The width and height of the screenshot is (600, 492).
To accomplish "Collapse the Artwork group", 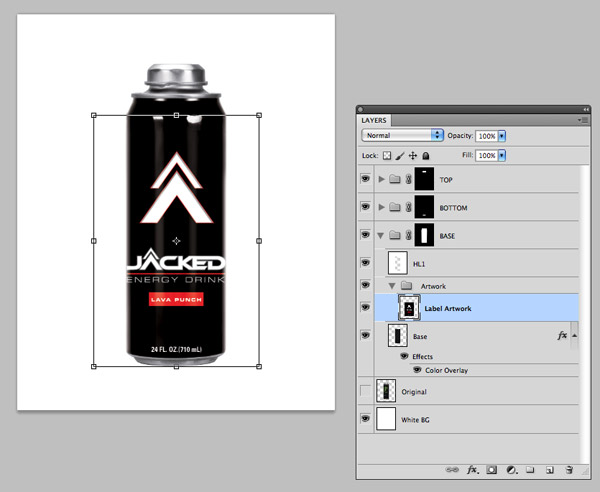I will [x=392, y=286].
